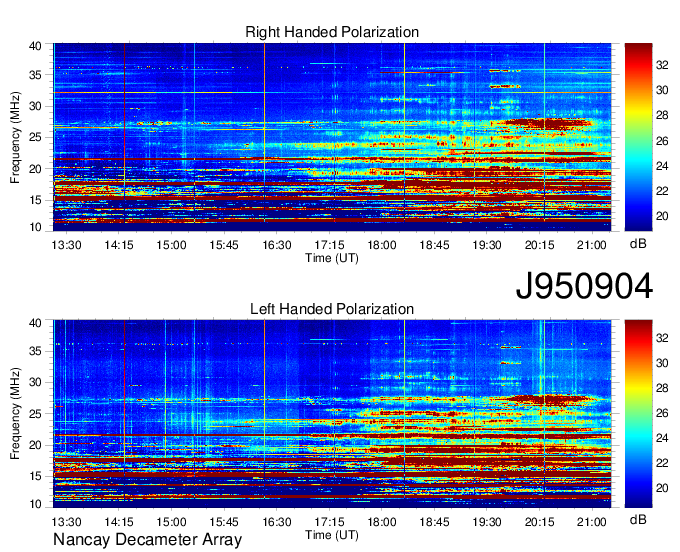680x552 pixels.
Task: Click the 24 dB tick on left-handed color bar
Action: (x=662, y=438)
